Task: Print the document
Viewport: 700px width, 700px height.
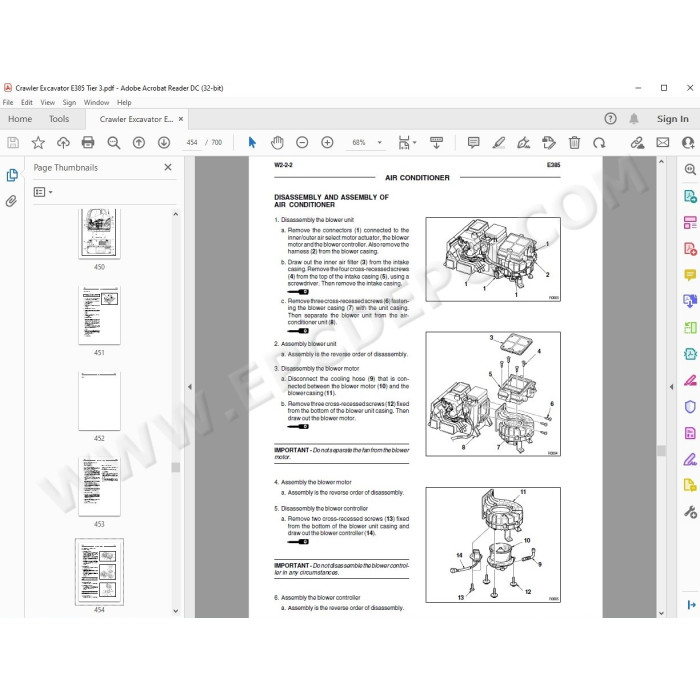Action: point(88,143)
